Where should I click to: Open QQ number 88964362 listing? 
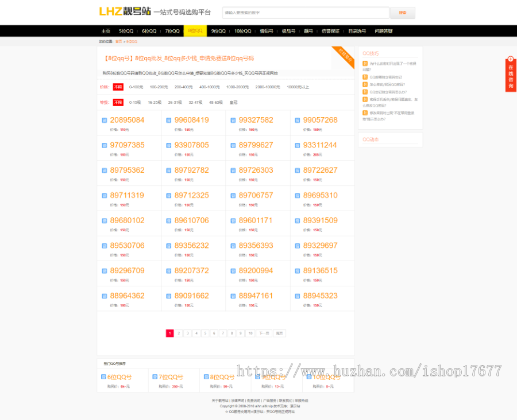click(128, 296)
